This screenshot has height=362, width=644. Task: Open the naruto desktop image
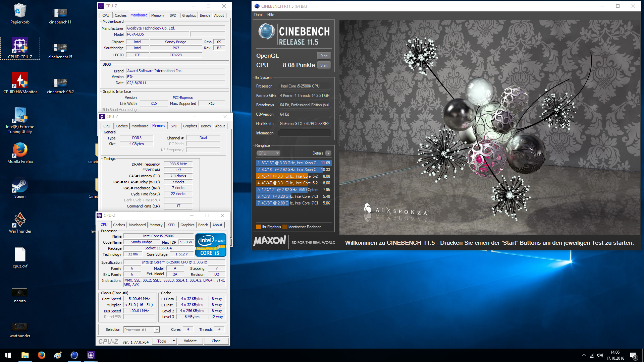20,295
